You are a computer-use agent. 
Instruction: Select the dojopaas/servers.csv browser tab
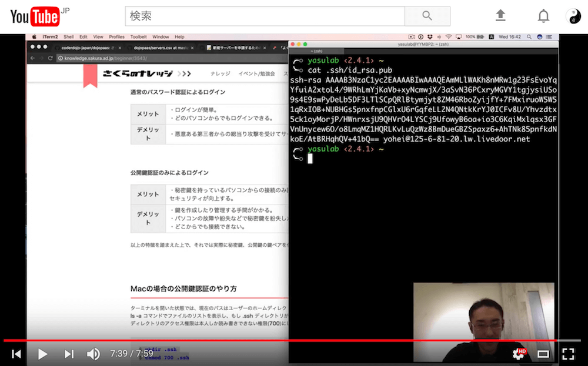[161, 48]
